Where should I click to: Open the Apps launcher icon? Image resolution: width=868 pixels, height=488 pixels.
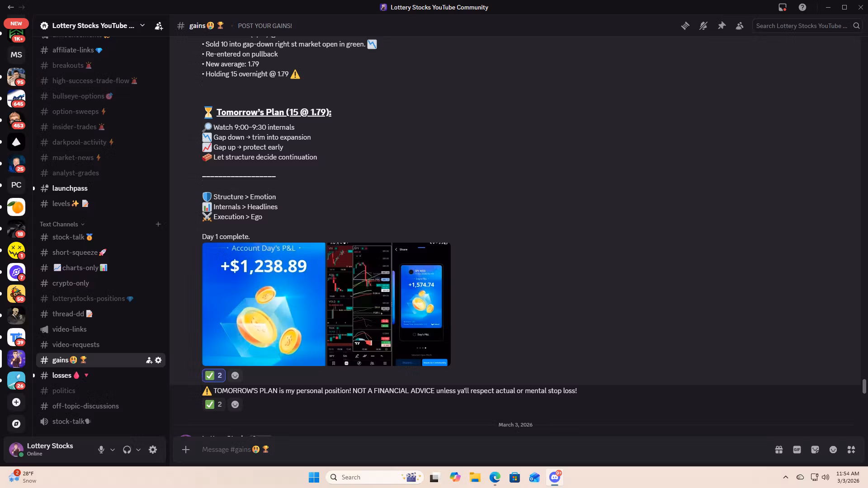[851, 450]
